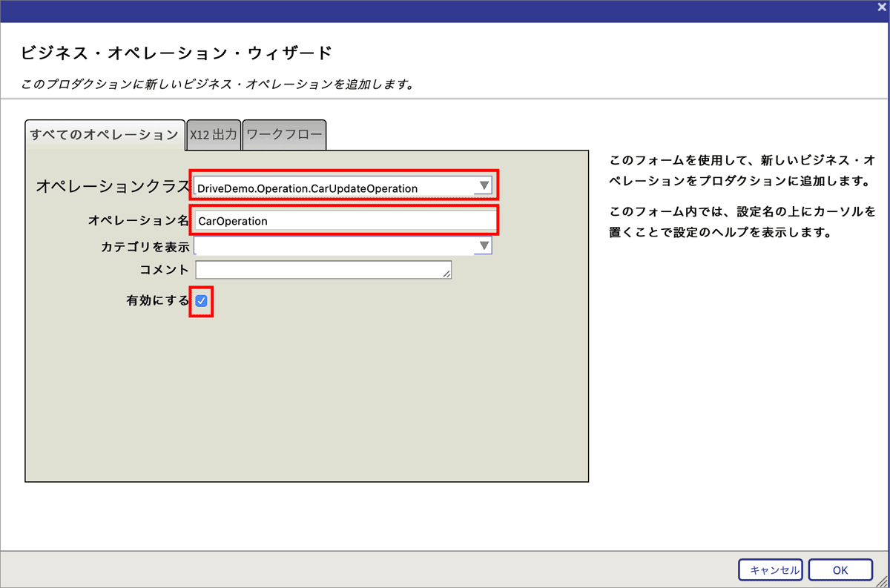This screenshot has height=588, width=890.
Task: Expand the カテゴリを表示 dropdown arrow
Action: coord(484,245)
